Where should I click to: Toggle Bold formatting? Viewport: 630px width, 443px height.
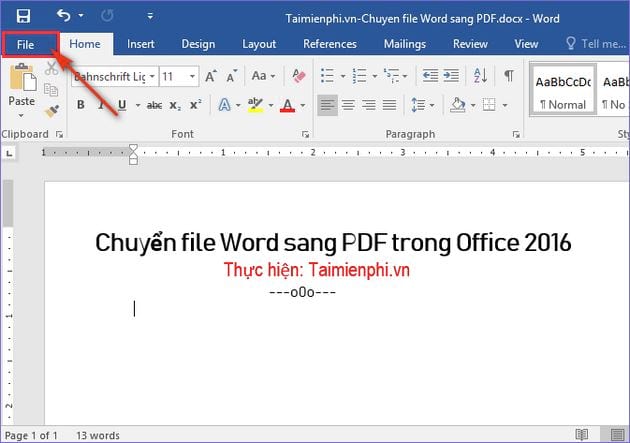click(x=81, y=105)
